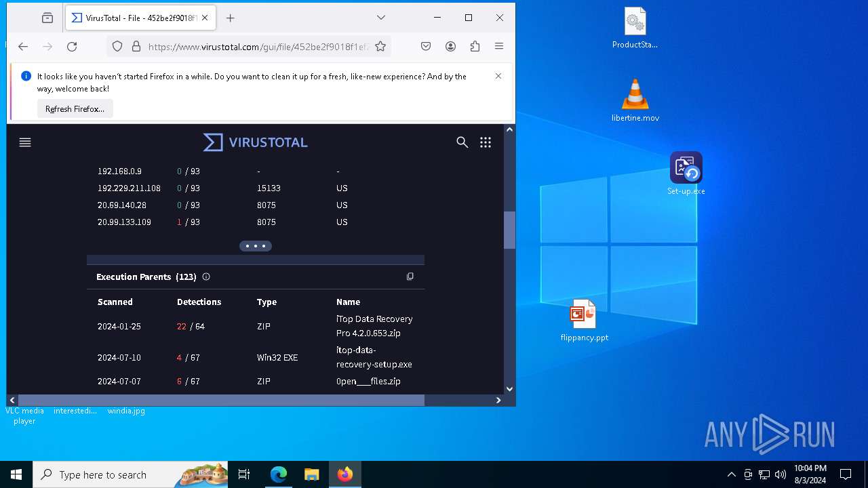Select IP address 192.229.211.108
Image resolution: width=868 pixels, height=488 pixels.
pyautogui.click(x=129, y=188)
